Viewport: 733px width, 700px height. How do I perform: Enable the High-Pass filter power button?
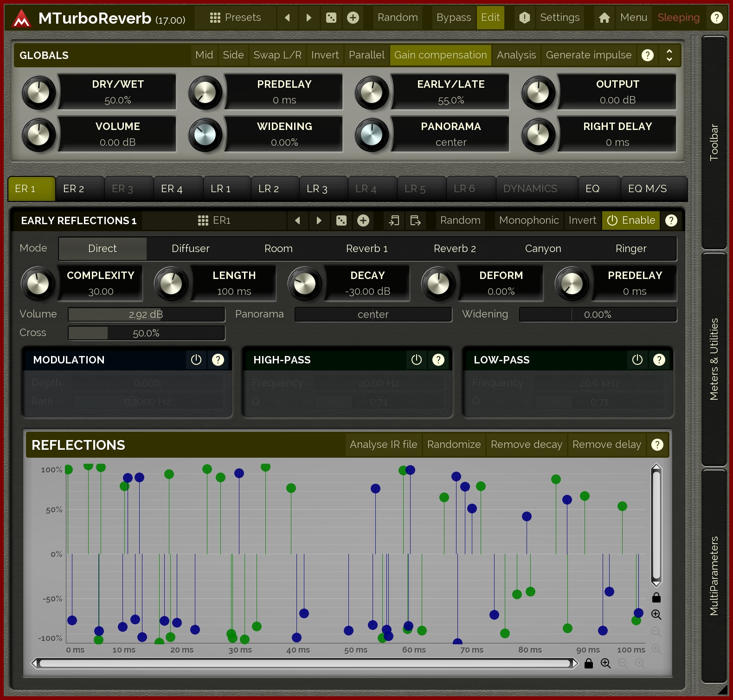tap(417, 360)
